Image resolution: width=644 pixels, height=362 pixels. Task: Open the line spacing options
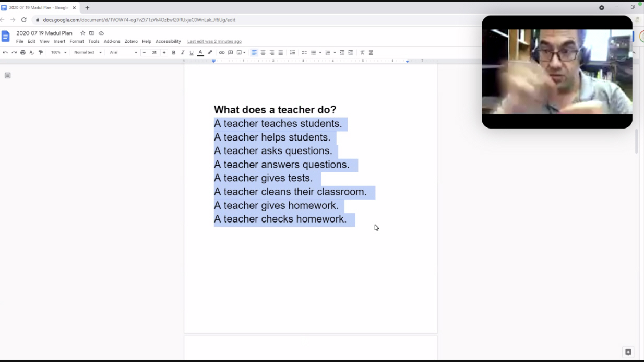(x=292, y=53)
